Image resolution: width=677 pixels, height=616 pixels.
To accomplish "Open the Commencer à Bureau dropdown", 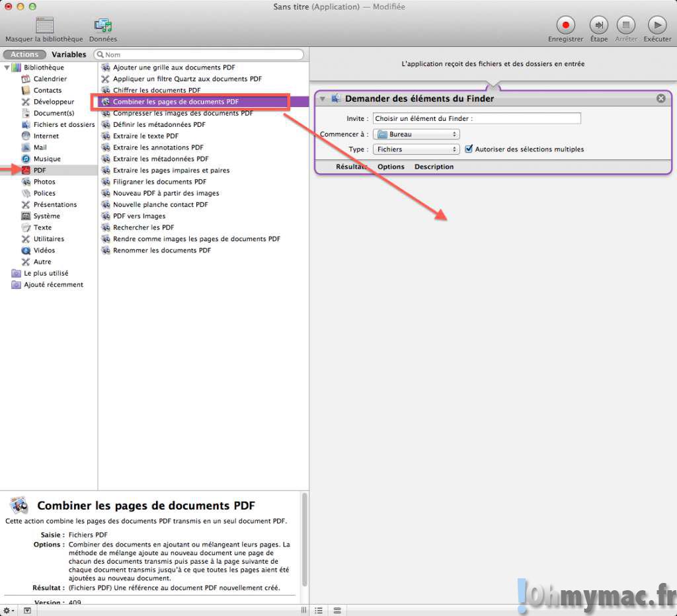I will tap(416, 134).
